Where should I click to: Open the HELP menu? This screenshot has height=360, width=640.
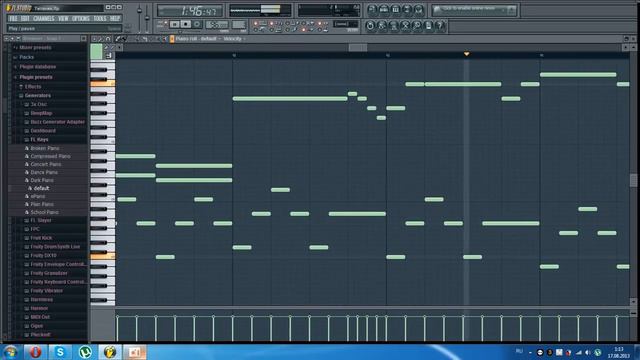pos(115,19)
